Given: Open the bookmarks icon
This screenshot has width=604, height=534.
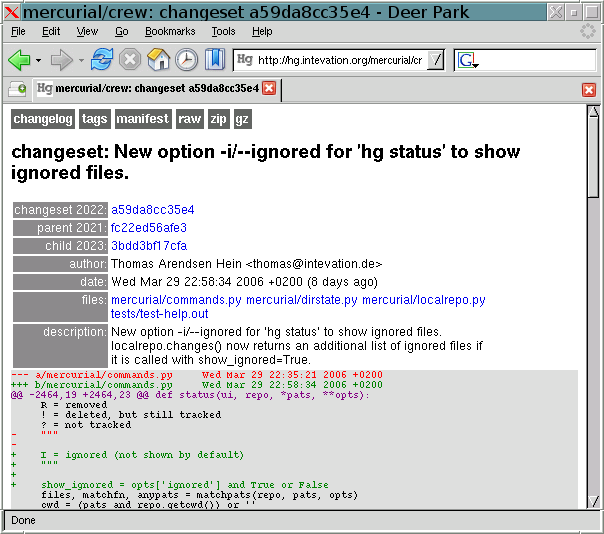Looking at the screenshot, I should (215, 59).
